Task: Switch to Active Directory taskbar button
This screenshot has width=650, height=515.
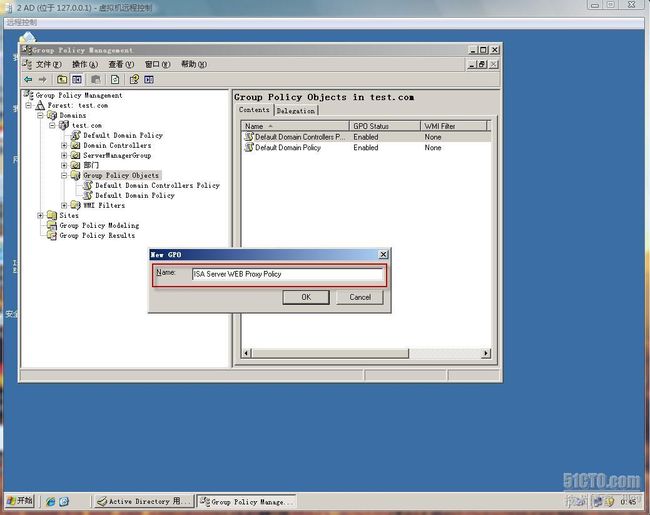Action: (144, 501)
